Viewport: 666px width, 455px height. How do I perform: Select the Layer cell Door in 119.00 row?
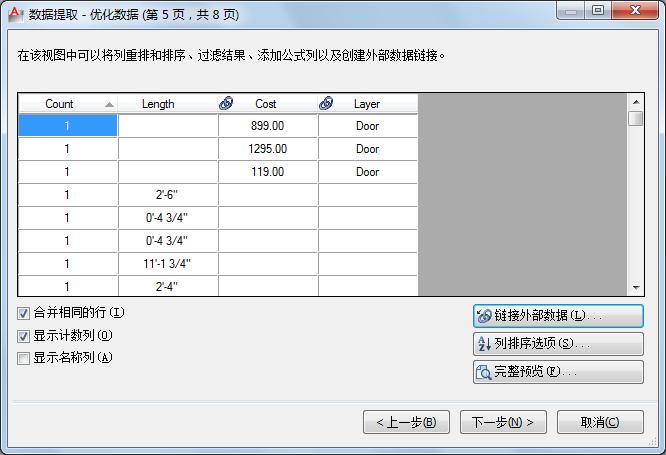click(x=368, y=172)
